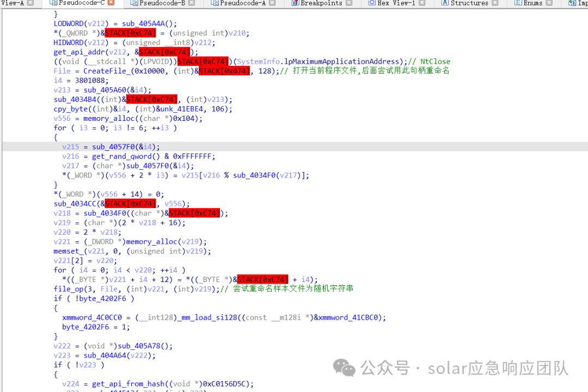The height and width of the screenshot is (392, 588).
Task: Select the get_api_addr function name
Action: (x=79, y=52)
